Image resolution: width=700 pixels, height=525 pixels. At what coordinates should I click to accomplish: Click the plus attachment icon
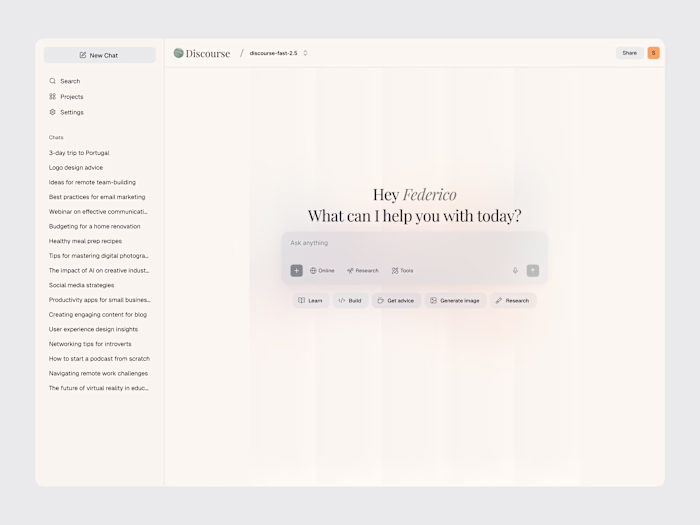pos(296,271)
